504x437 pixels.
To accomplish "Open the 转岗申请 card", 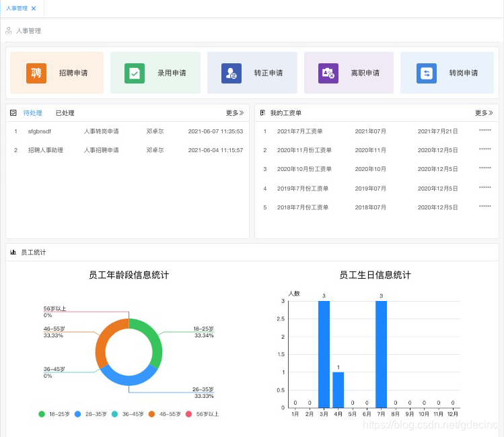I will [x=447, y=73].
